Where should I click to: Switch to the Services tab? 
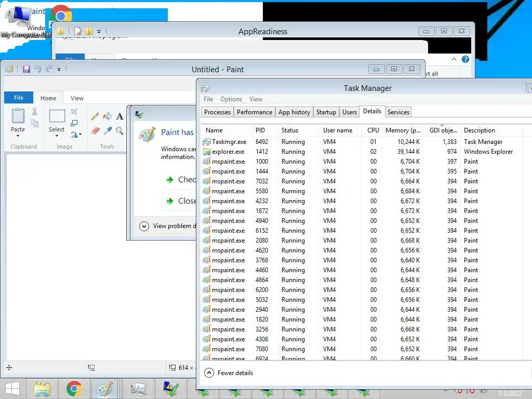click(398, 112)
